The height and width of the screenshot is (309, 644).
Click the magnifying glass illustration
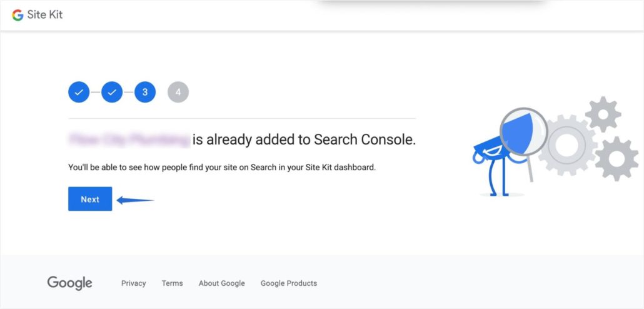[523, 136]
